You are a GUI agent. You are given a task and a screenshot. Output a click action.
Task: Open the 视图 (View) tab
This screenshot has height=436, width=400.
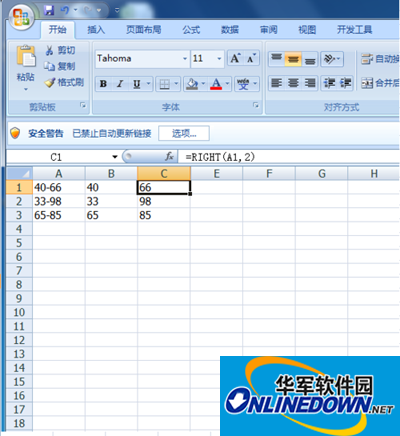pyautogui.click(x=307, y=30)
